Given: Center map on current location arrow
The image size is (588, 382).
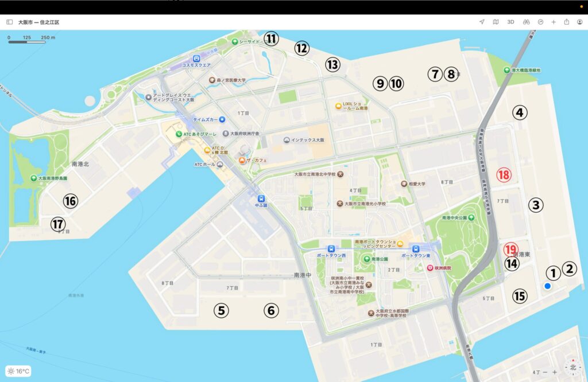Looking at the screenshot, I should point(482,22).
